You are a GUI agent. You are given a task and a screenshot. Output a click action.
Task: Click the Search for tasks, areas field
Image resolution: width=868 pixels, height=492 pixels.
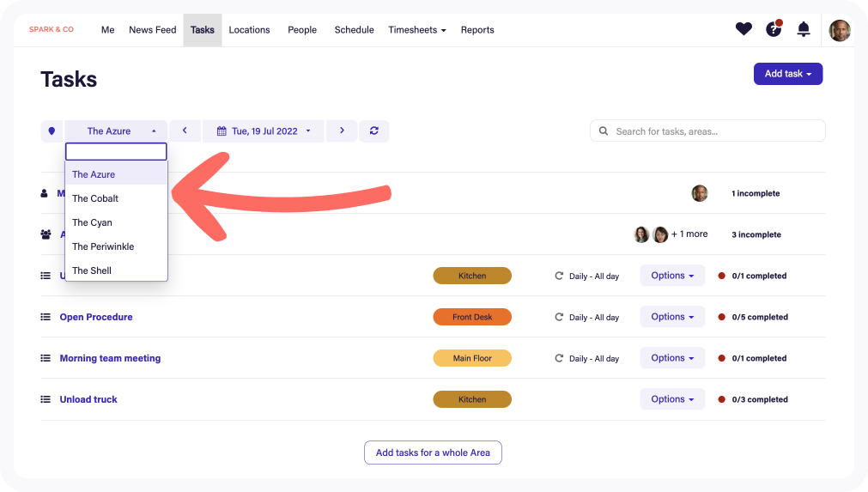pyautogui.click(x=707, y=131)
